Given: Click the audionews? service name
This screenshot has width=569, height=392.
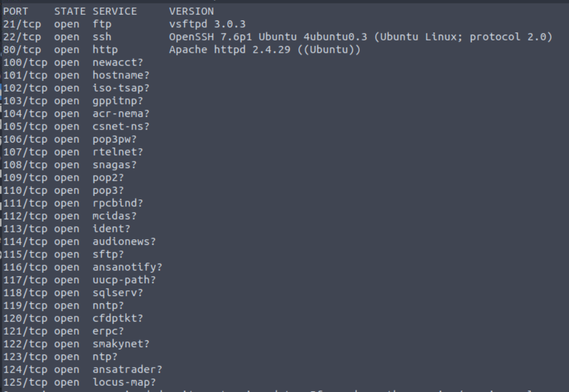Looking at the screenshot, I should pyautogui.click(x=124, y=241).
